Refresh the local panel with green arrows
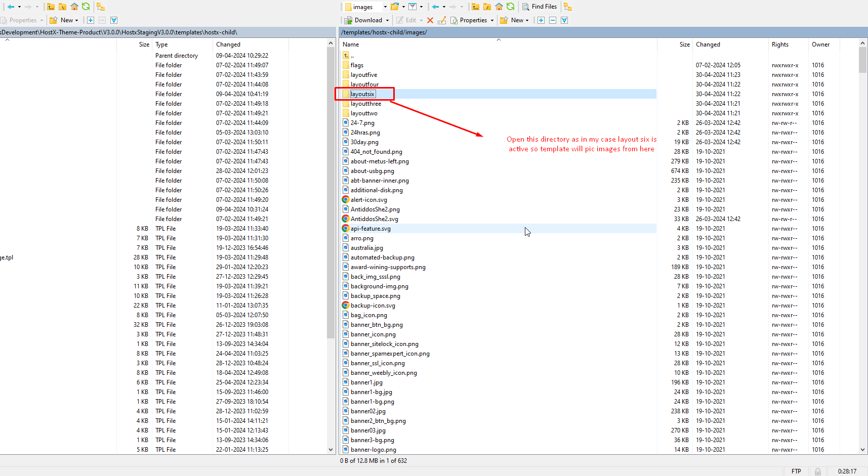Viewport: 868px width, 476px height. 86,7
